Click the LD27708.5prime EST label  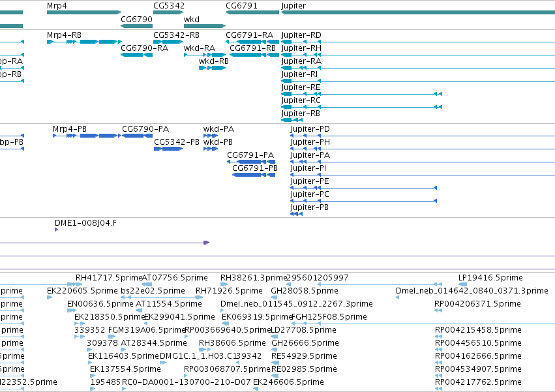tap(303, 330)
